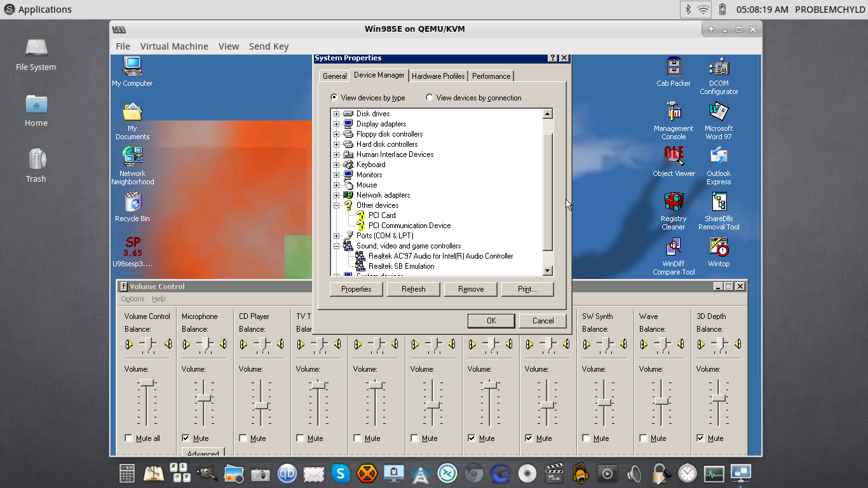
Task: Switch to the Performance tab
Action: (x=491, y=76)
